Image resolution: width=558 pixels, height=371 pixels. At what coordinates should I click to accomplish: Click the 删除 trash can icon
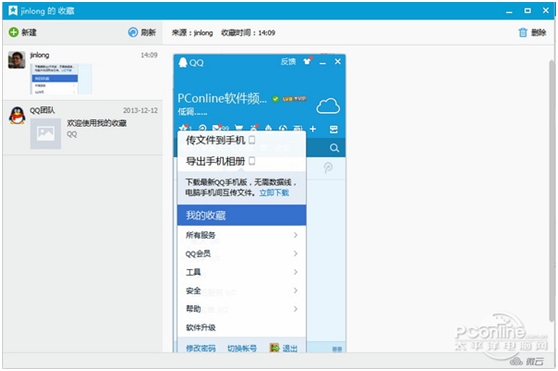click(523, 32)
